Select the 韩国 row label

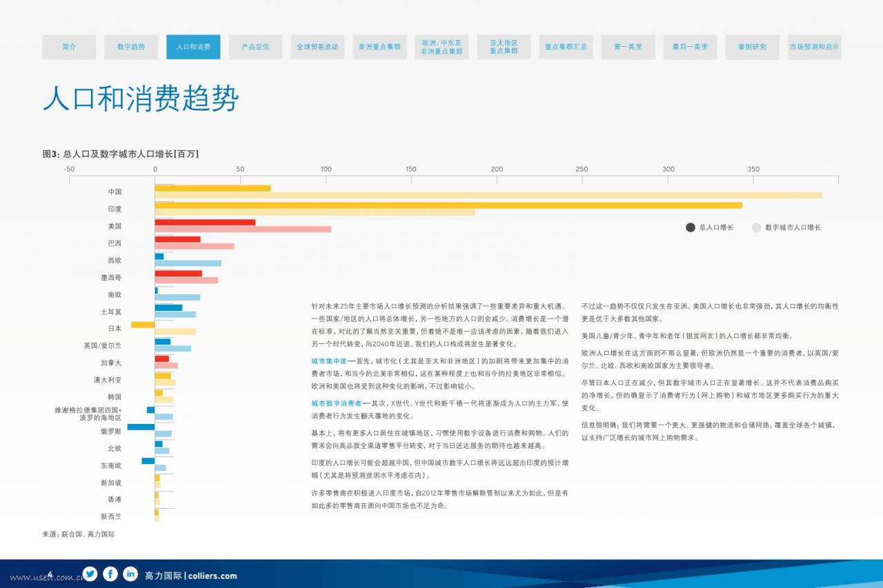tap(115, 397)
